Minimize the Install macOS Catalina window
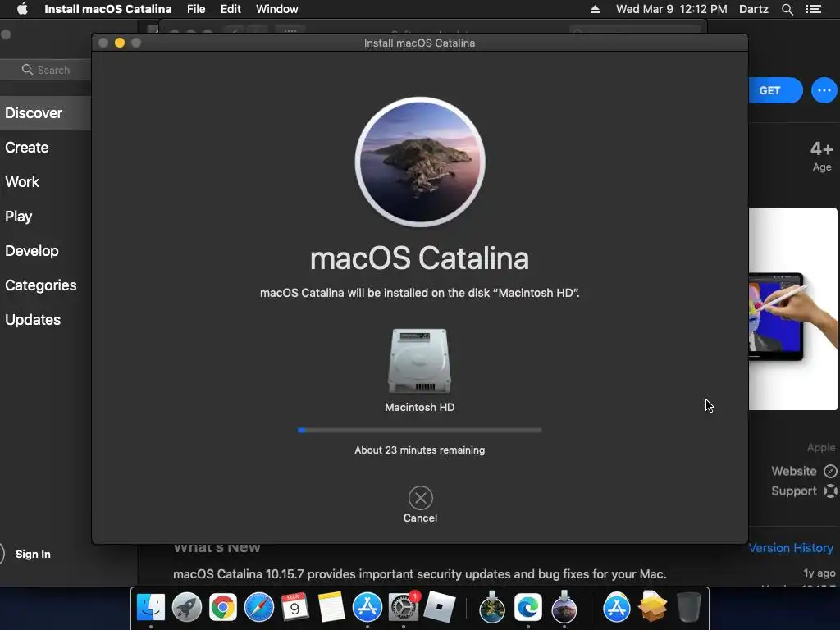840x630 pixels. (120, 43)
